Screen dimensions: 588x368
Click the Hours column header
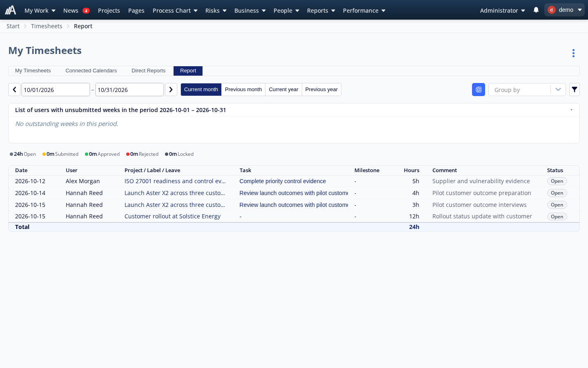click(412, 171)
